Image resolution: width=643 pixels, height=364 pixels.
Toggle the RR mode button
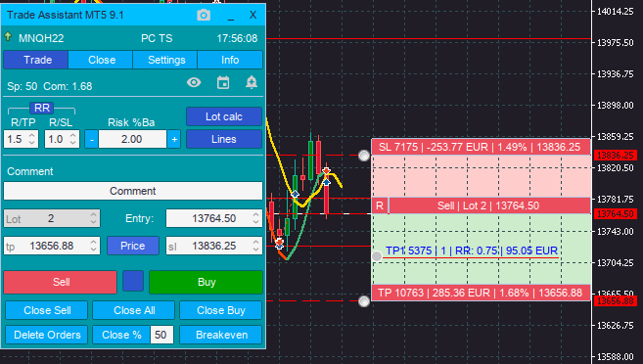[x=42, y=109]
